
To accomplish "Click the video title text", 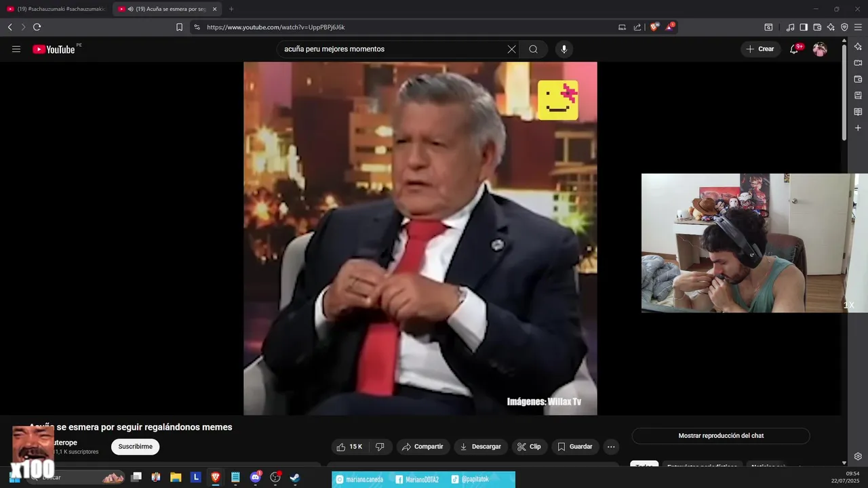I will click(x=131, y=427).
